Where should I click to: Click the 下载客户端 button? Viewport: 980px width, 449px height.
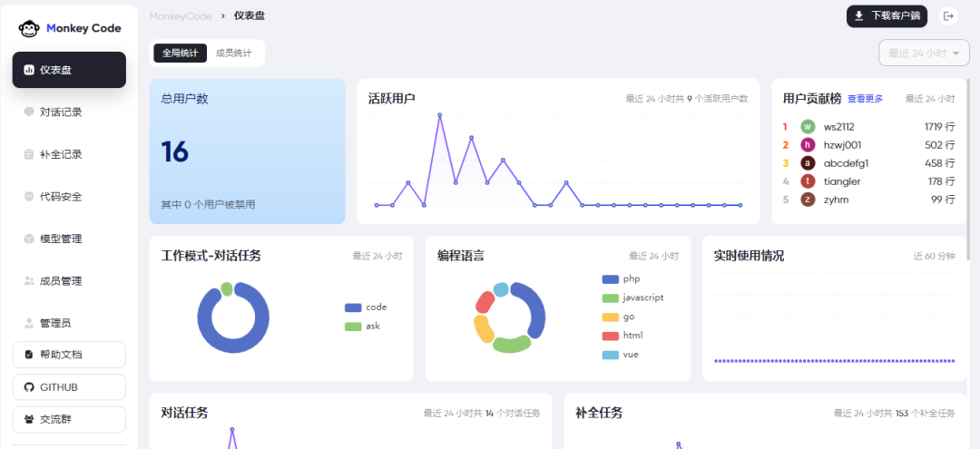click(887, 15)
